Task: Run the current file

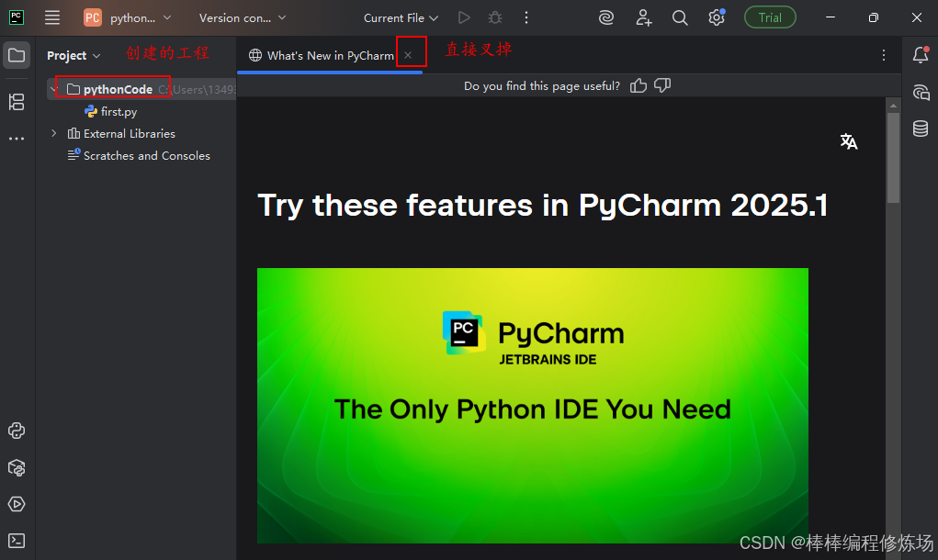Action: (x=464, y=18)
